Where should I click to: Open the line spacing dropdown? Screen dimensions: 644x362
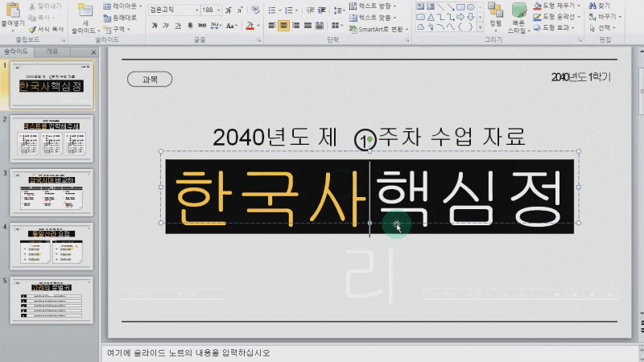(x=338, y=10)
